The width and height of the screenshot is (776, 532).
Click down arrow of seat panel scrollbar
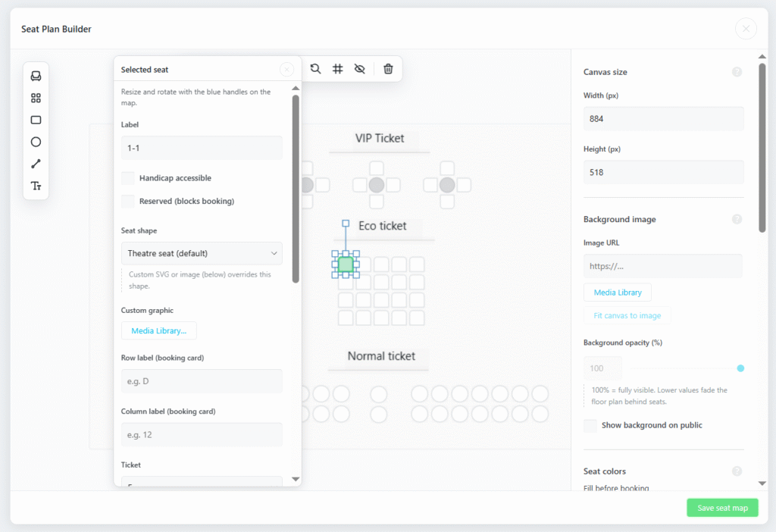[296, 479]
